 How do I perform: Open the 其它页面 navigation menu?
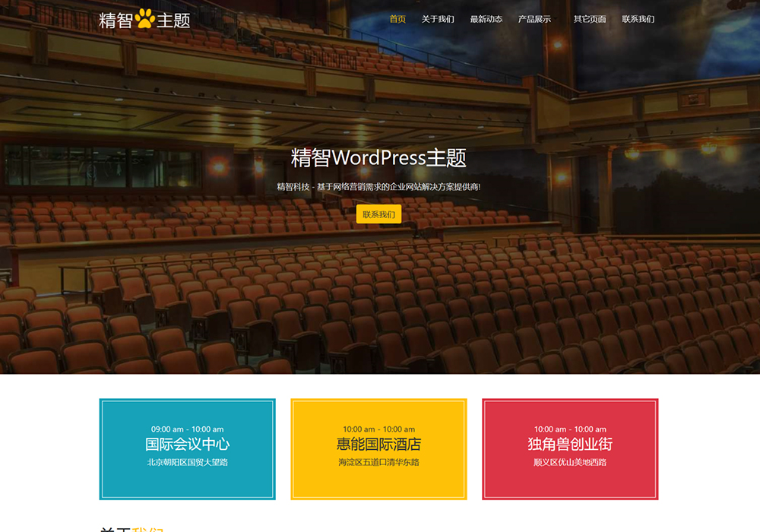[x=590, y=19]
